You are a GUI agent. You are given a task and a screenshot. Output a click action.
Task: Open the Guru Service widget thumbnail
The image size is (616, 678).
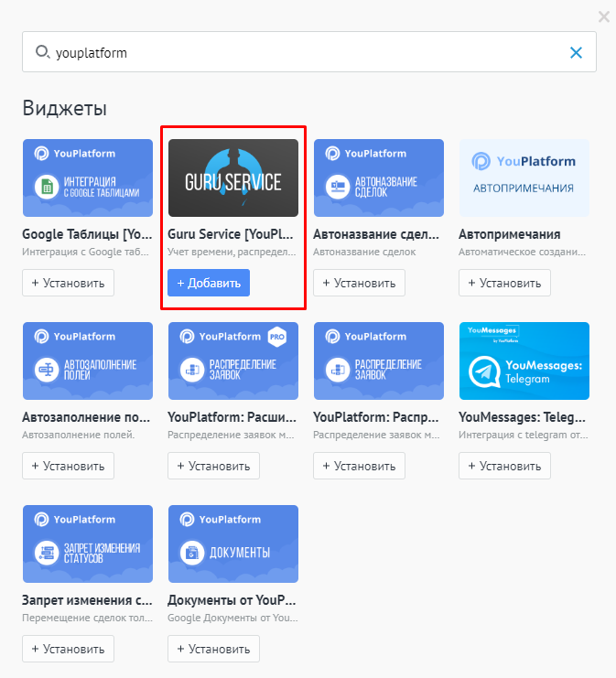[233, 178]
